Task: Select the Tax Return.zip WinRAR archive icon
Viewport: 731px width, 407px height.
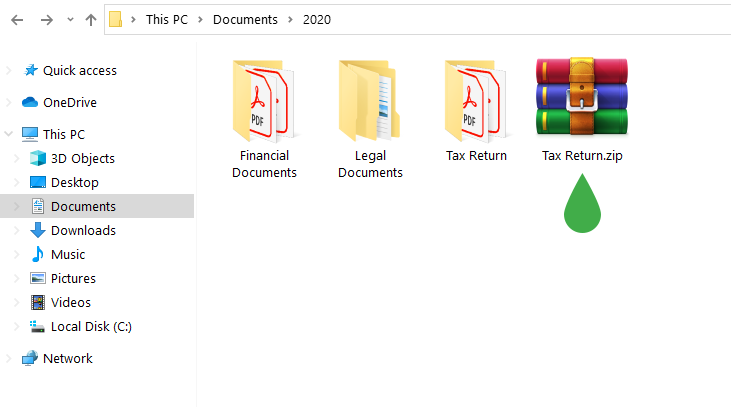Action: 582,97
